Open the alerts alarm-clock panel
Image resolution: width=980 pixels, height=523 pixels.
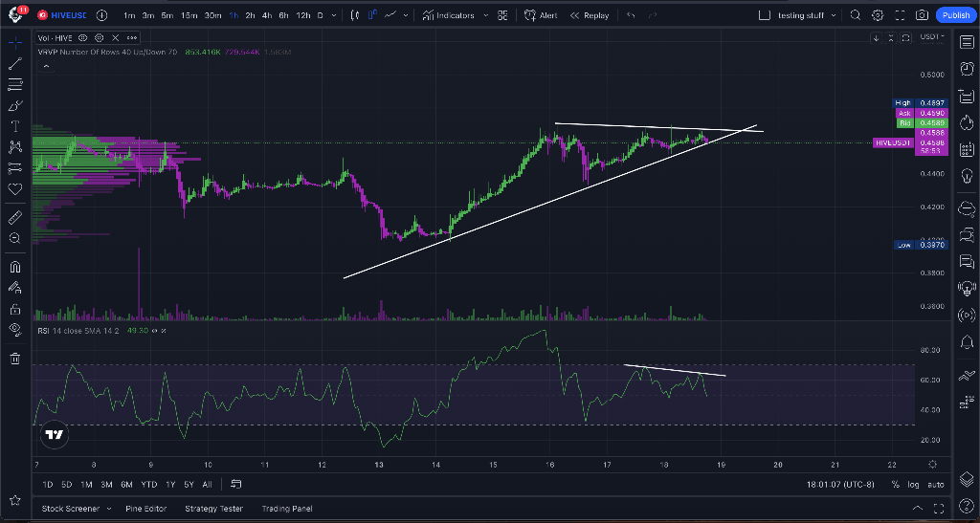pyautogui.click(x=967, y=69)
